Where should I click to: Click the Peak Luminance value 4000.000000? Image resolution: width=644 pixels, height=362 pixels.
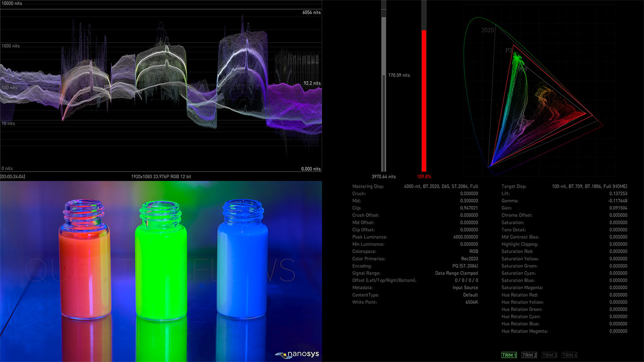(465, 237)
